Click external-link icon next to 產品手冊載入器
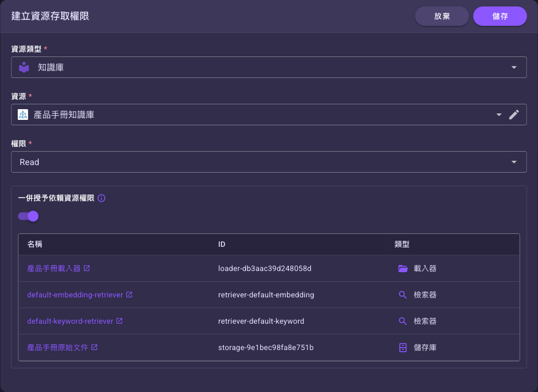The image size is (538, 392). [x=87, y=268]
